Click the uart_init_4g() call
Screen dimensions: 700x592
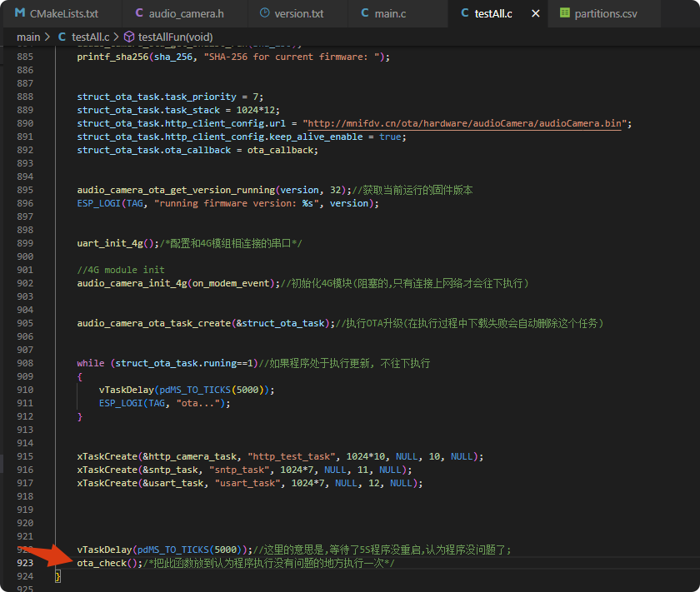pos(117,243)
